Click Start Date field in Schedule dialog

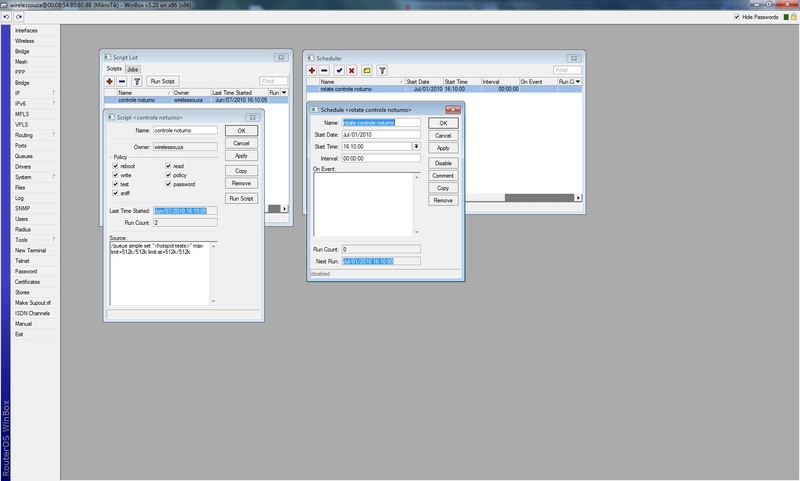[381, 135]
